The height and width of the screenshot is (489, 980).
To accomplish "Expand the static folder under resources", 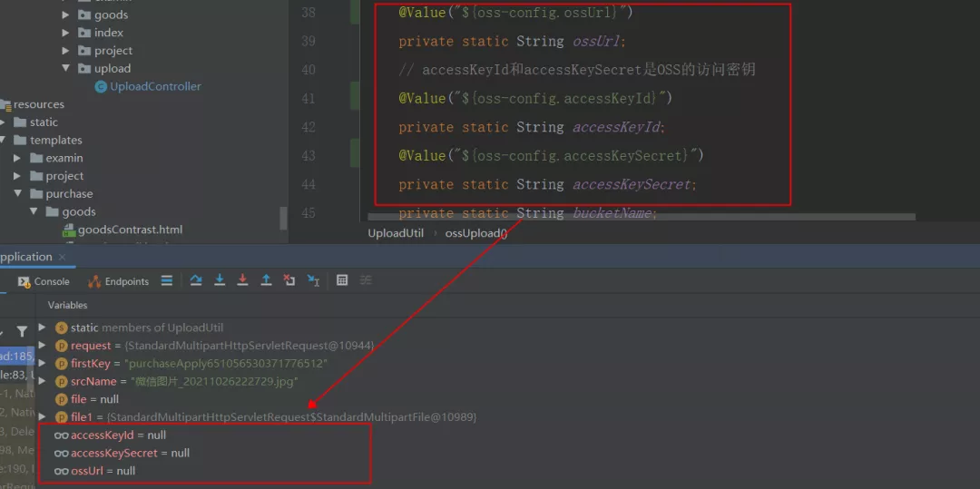I will (x=3, y=122).
